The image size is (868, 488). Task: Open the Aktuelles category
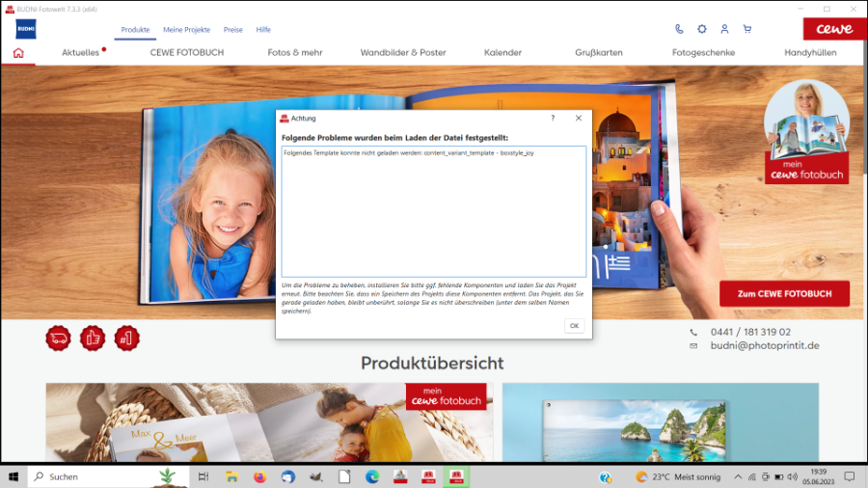pyautogui.click(x=80, y=53)
